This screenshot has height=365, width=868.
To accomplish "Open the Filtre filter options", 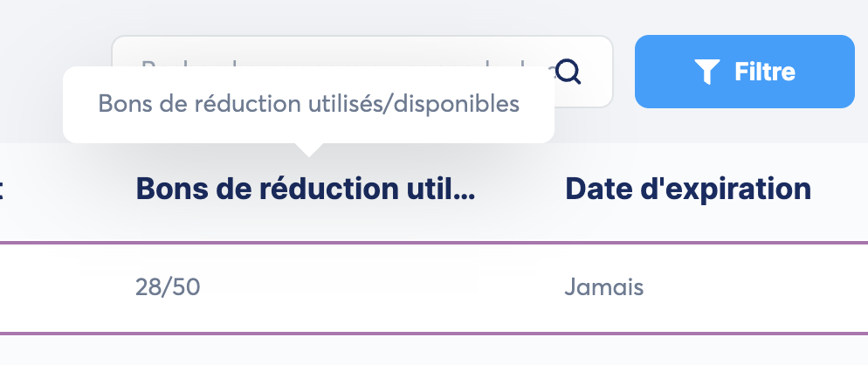I will click(x=744, y=72).
